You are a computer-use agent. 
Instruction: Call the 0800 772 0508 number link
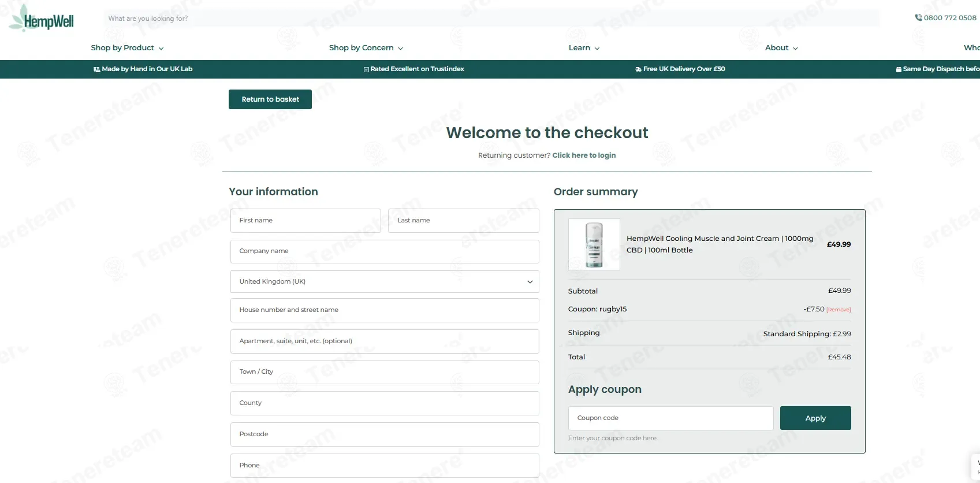[950, 18]
